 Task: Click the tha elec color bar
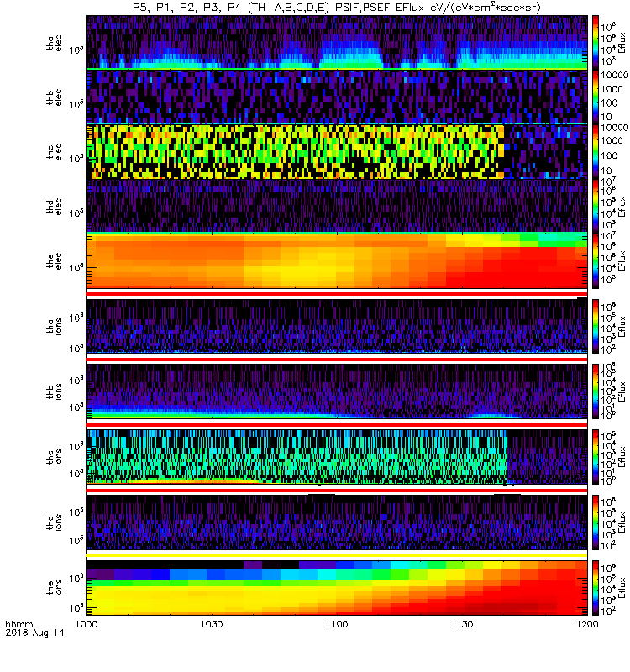click(596, 42)
